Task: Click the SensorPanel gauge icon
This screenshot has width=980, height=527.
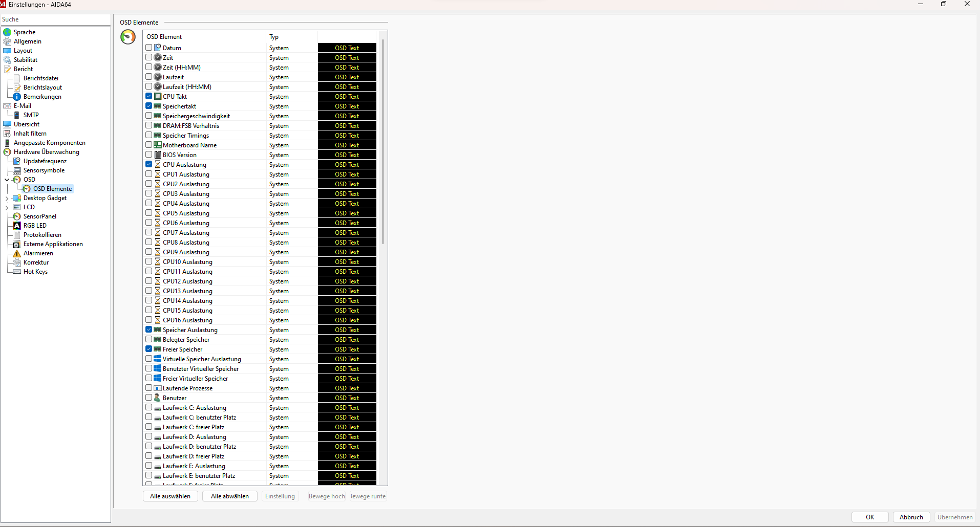Action: pyautogui.click(x=17, y=216)
